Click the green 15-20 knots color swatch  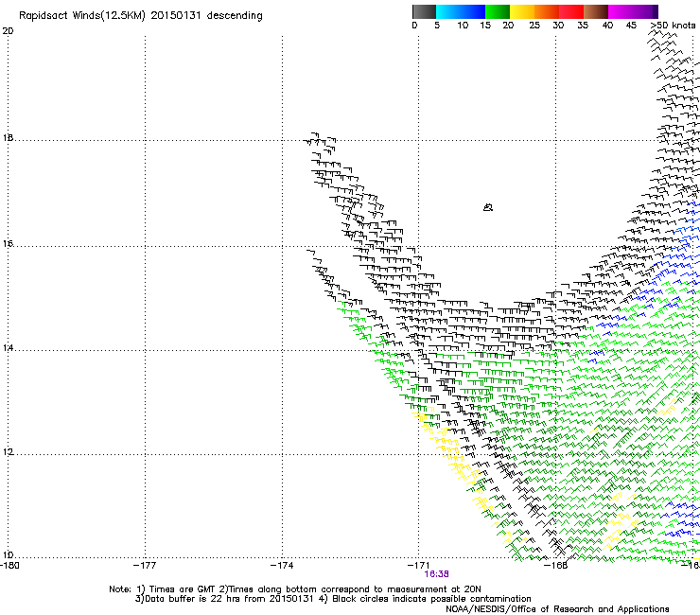[498, 11]
